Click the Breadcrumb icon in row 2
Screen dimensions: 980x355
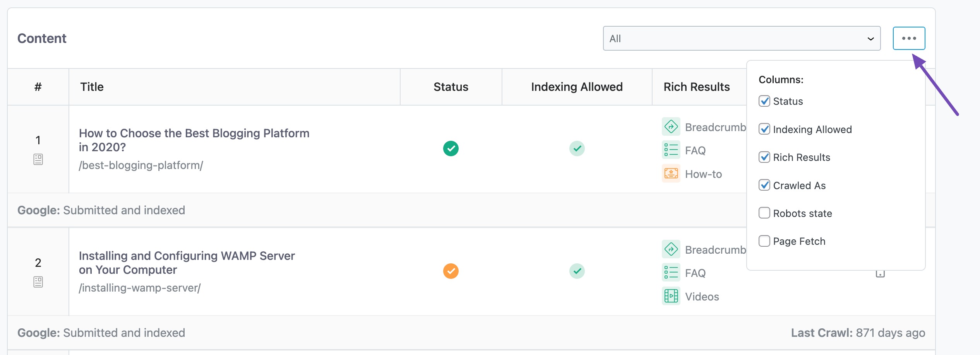(671, 249)
